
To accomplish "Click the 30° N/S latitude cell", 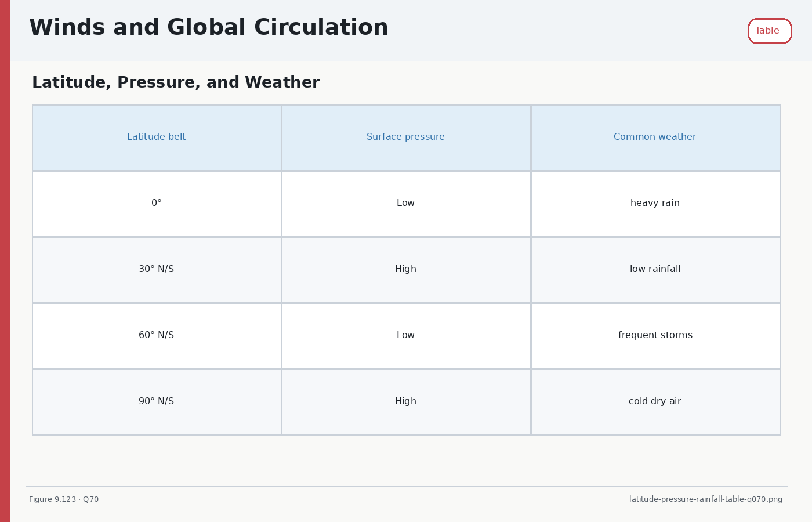I will pos(157,270).
